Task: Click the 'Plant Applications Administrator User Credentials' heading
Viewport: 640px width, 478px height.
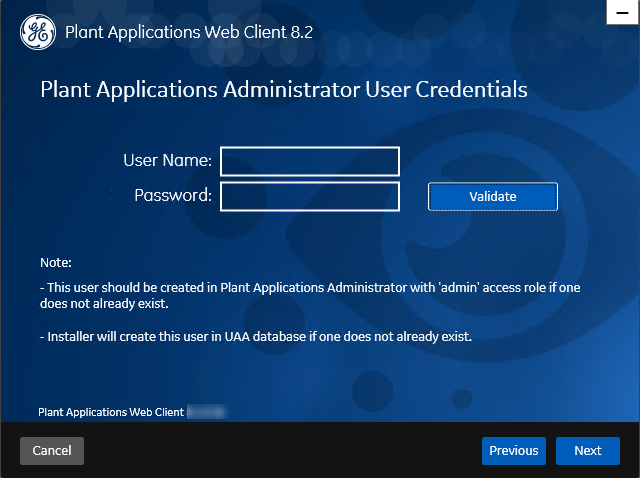Action: coord(284,89)
